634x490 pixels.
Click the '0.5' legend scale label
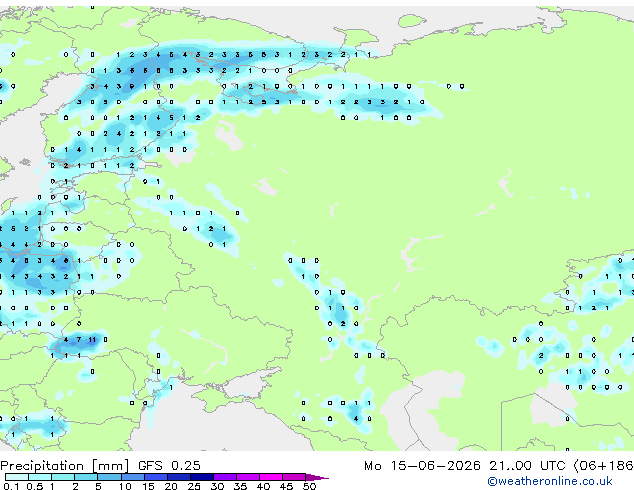[34, 486]
